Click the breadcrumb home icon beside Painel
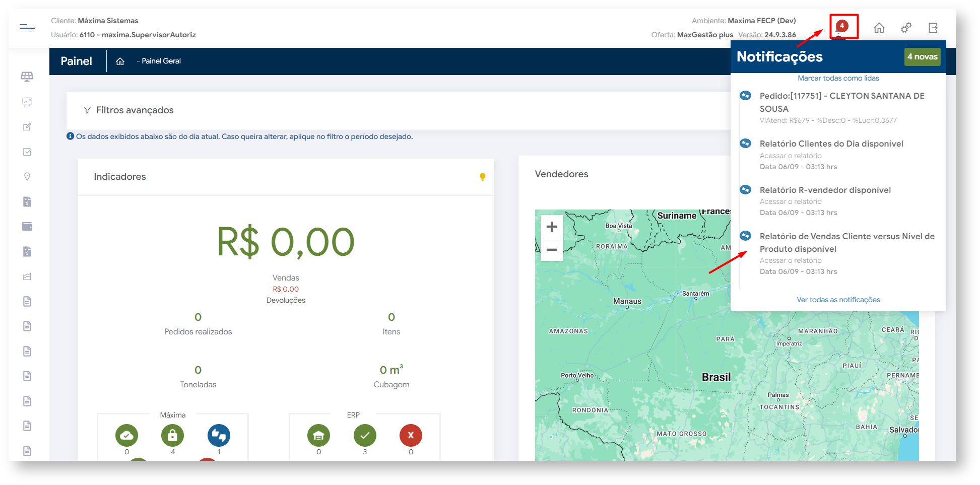The width and height of the screenshot is (980, 485). pos(120,61)
